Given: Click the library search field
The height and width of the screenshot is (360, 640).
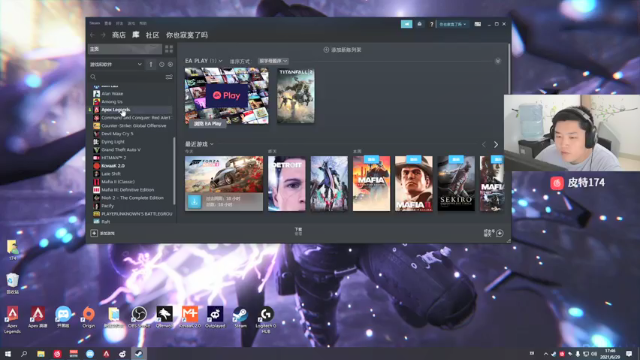Looking at the screenshot, I should tap(127, 77).
